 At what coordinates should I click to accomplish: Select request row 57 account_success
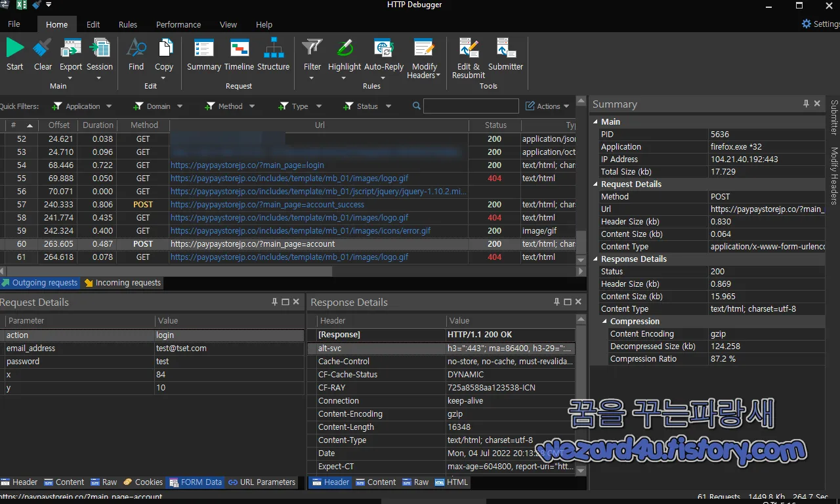coord(287,205)
